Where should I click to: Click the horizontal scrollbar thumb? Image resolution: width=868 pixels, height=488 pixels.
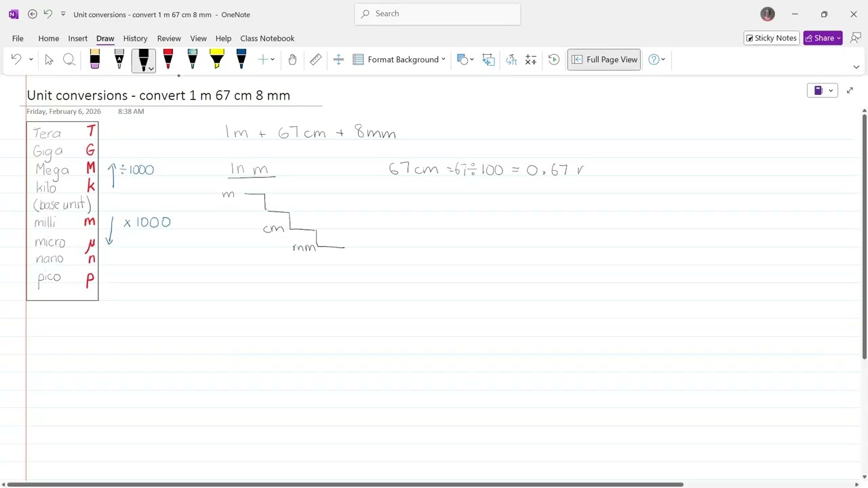344,485
